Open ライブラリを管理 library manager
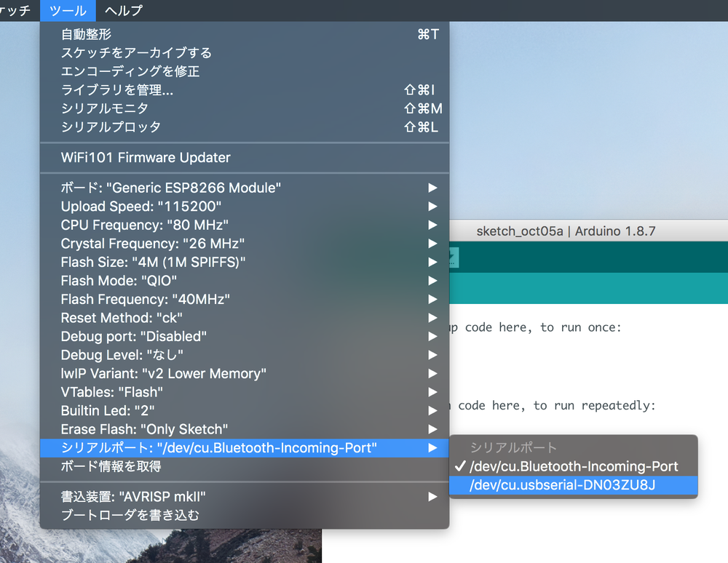This screenshot has height=563, width=728. pyautogui.click(x=117, y=90)
